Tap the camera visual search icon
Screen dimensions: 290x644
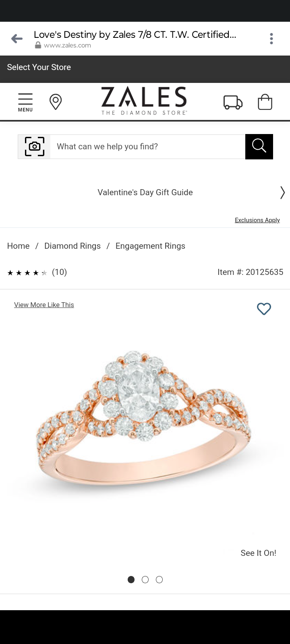coord(35,147)
